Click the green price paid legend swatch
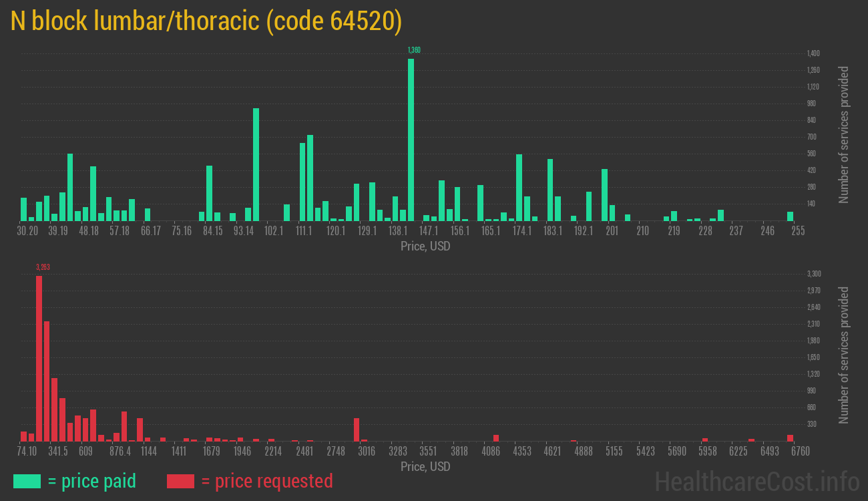The height and width of the screenshot is (501, 868). click(x=27, y=481)
